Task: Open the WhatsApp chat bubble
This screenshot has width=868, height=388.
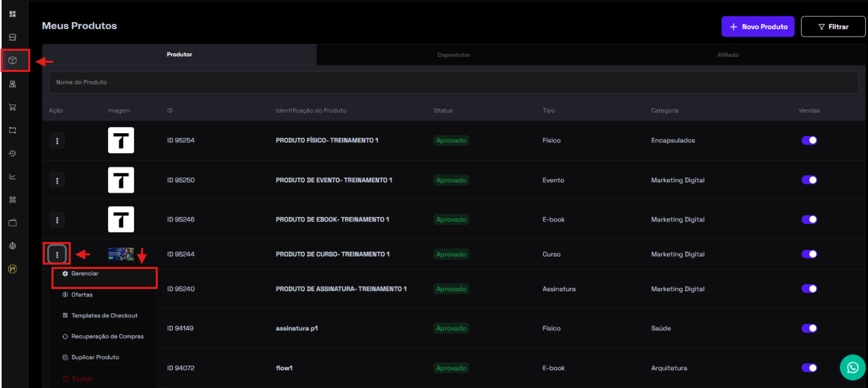Action: (x=852, y=367)
